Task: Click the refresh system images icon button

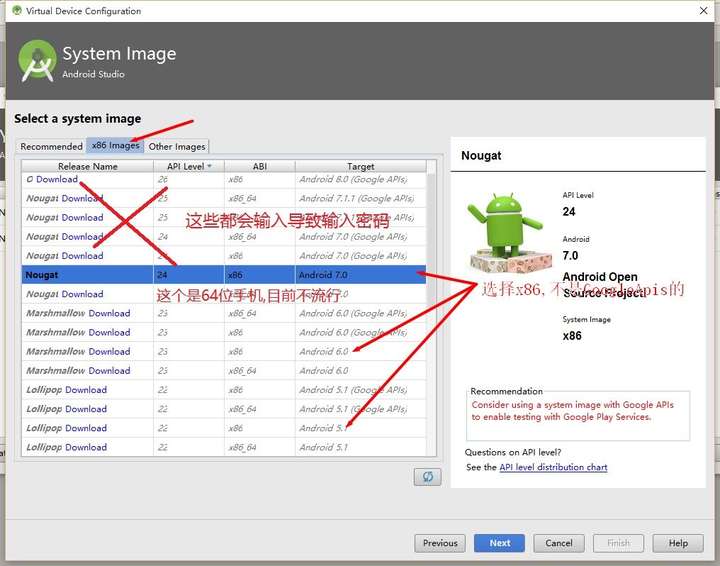Action: coord(427,476)
